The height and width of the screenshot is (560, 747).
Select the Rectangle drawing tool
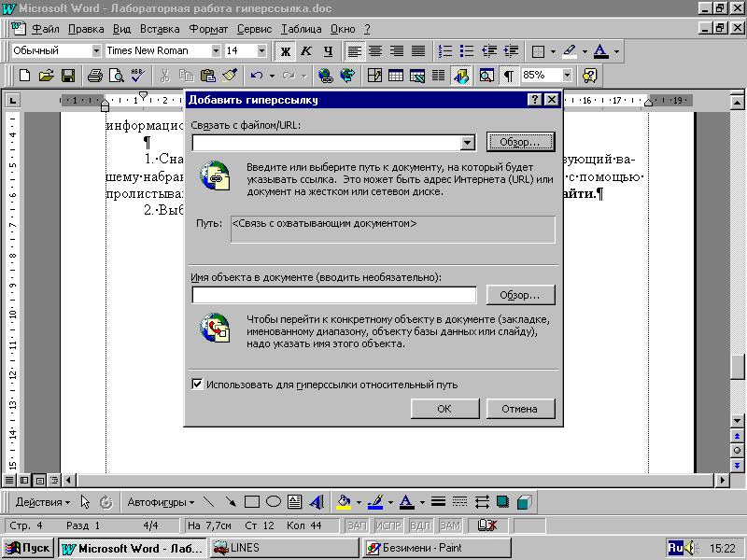[252, 502]
